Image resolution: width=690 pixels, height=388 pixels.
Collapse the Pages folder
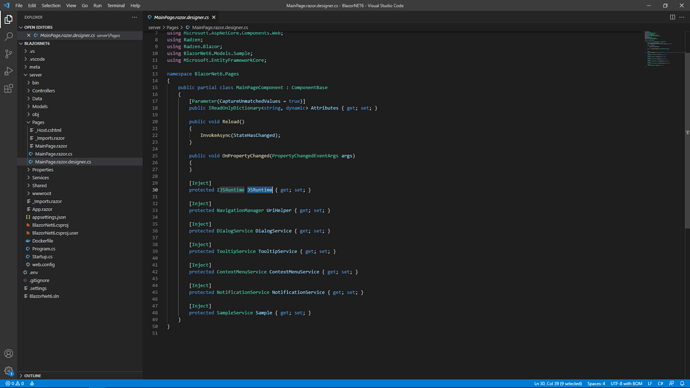pos(29,122)
